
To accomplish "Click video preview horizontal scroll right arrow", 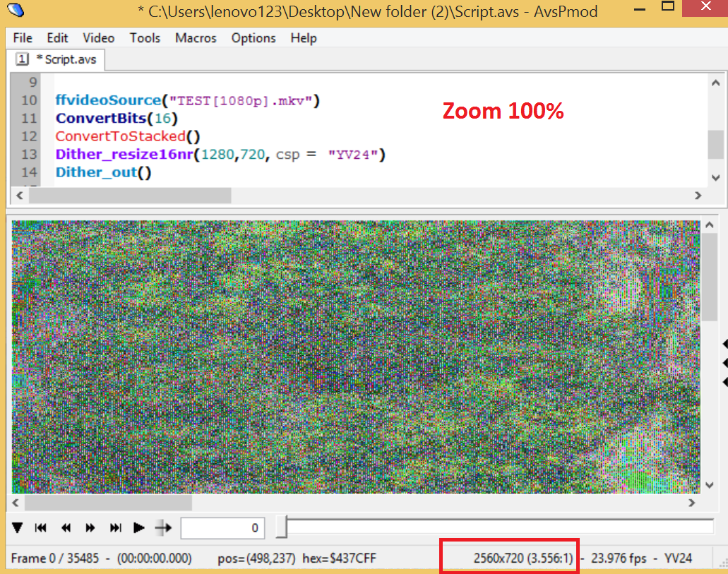I will tap(692, 503).
